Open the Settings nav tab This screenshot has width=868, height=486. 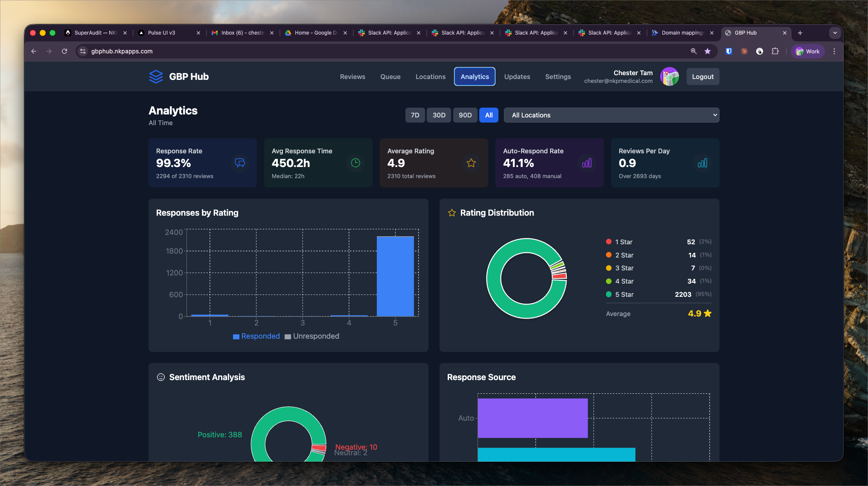point(558,77)
